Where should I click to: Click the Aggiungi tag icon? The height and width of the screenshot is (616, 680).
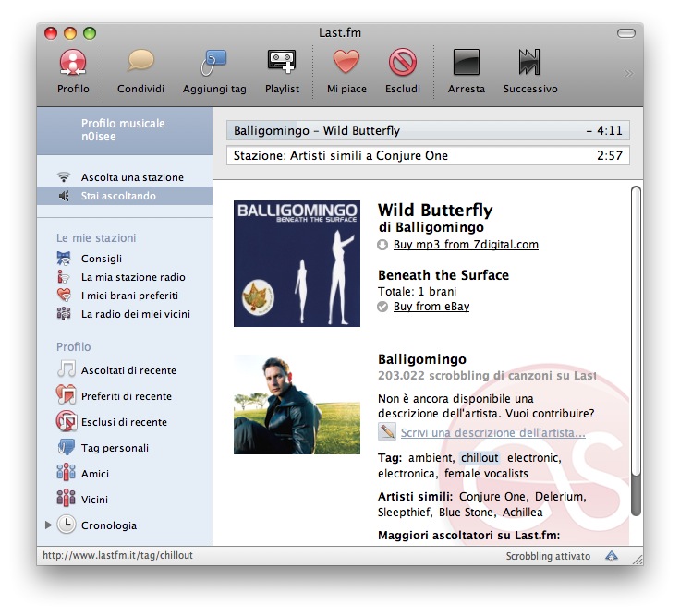click(213, 63)
